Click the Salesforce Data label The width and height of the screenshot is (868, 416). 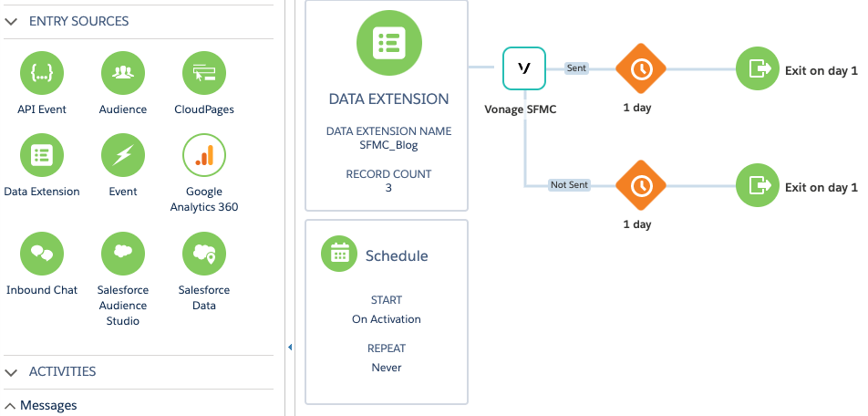tap(204, 298)
